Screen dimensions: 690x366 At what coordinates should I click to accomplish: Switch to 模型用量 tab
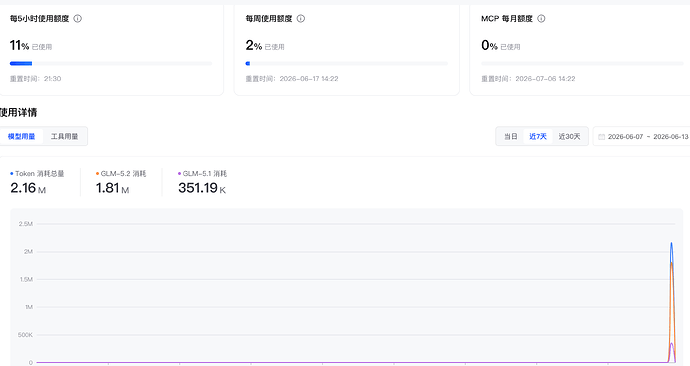click(22, 136)
